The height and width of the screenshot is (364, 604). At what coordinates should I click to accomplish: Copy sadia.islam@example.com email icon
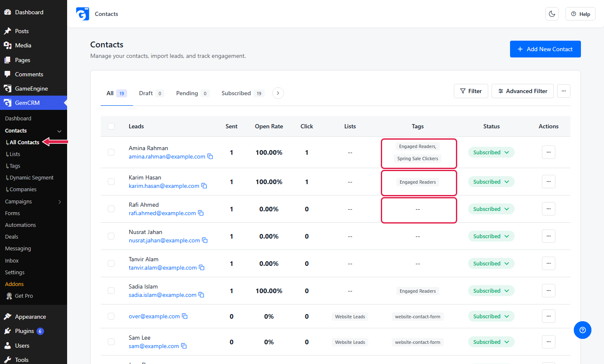[x=201, y=295]
